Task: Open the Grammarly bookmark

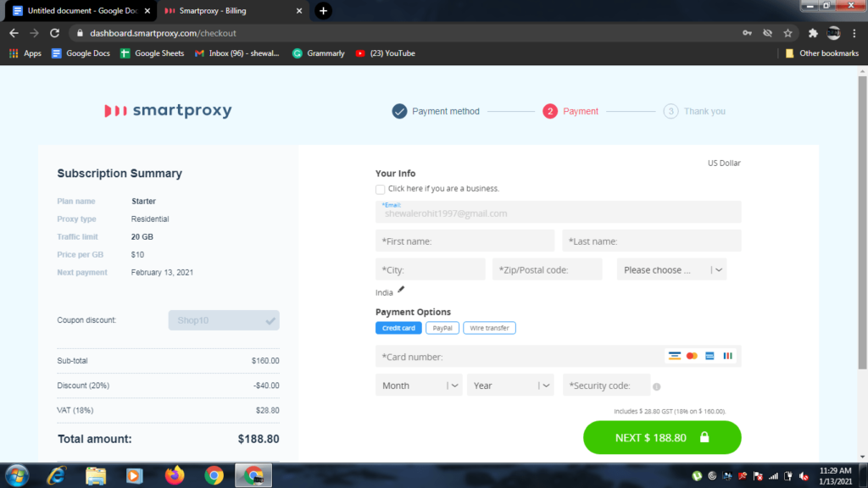Action: pos(319,53)
